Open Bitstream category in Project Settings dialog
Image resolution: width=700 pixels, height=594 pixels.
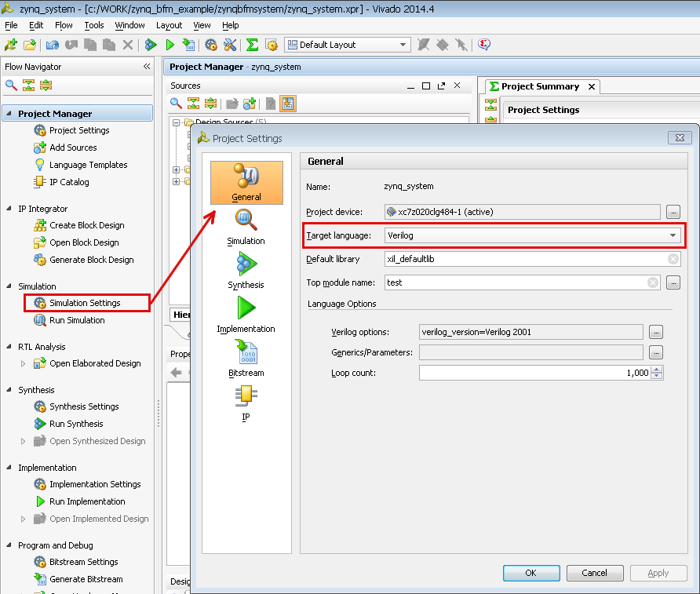(x=246, y=359)
